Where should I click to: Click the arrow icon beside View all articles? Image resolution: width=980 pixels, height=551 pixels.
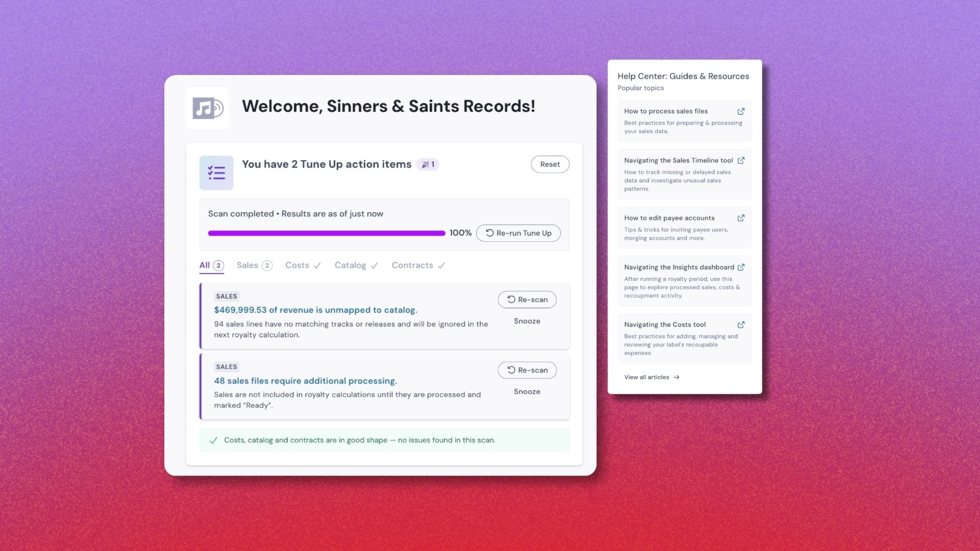pyautogui.click(x=676, y=378)
